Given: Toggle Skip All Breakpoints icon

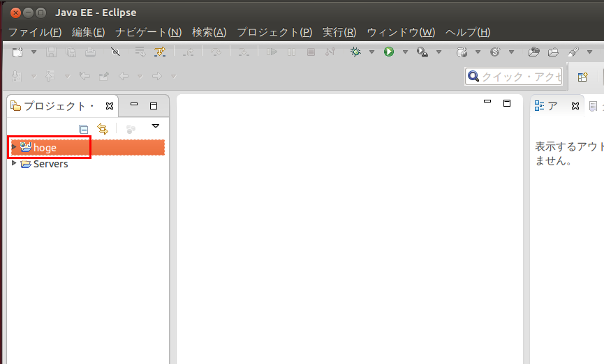Looking at the screenshot, I should tap(115, 52).
